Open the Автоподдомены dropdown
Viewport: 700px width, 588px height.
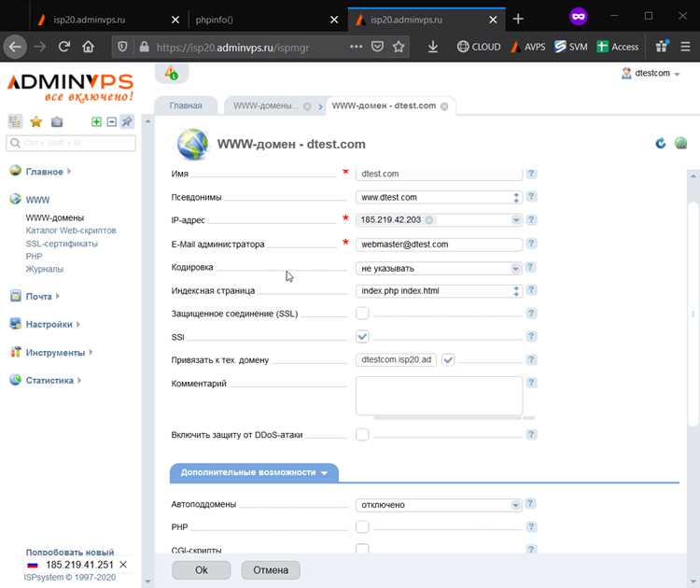(x=439, y=505)
